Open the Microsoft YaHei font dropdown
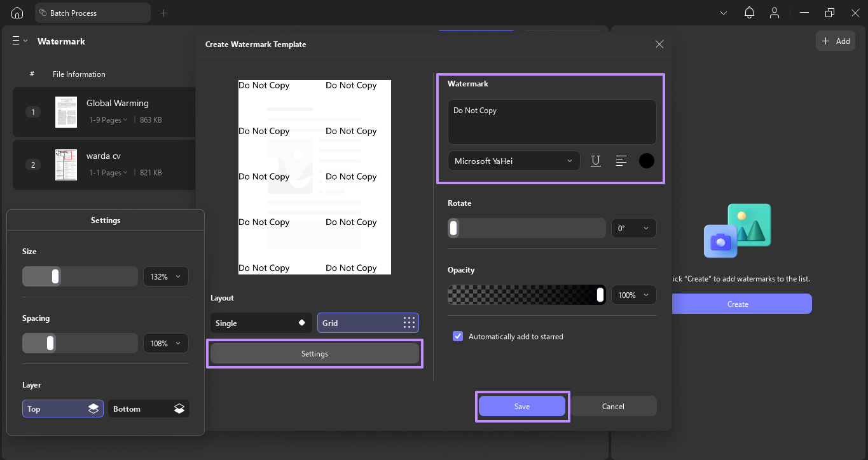The height and width of the screenshot is (460, 868). (x=513, y=161)
